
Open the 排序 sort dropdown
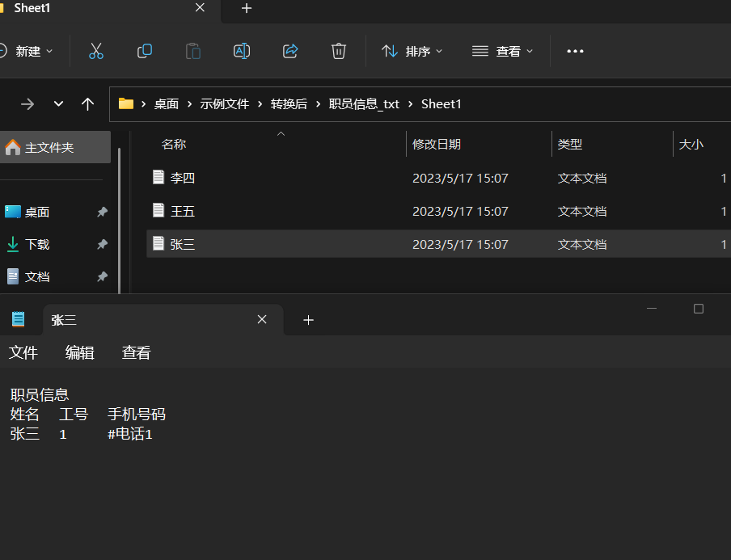click(x=412, y=51)
